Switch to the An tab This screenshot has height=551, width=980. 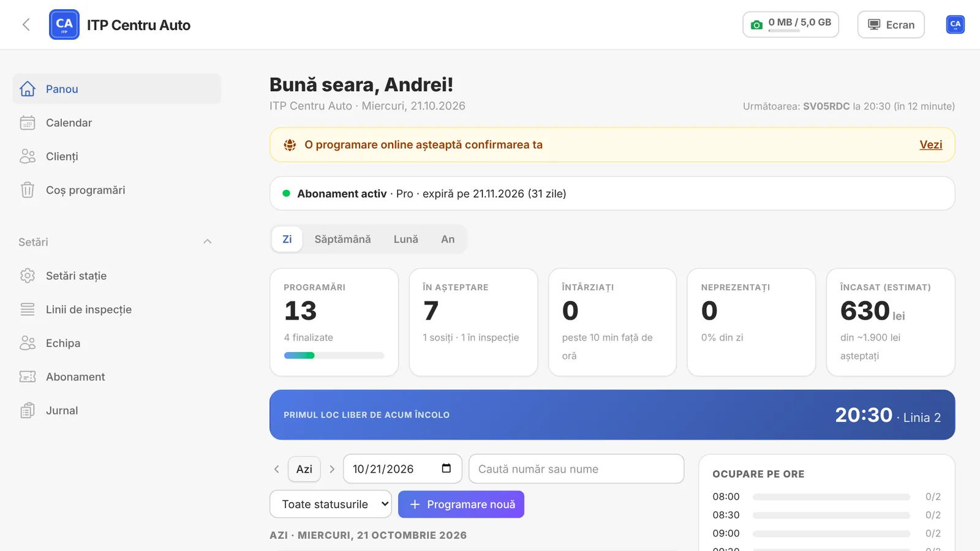[x=448, y=239]
